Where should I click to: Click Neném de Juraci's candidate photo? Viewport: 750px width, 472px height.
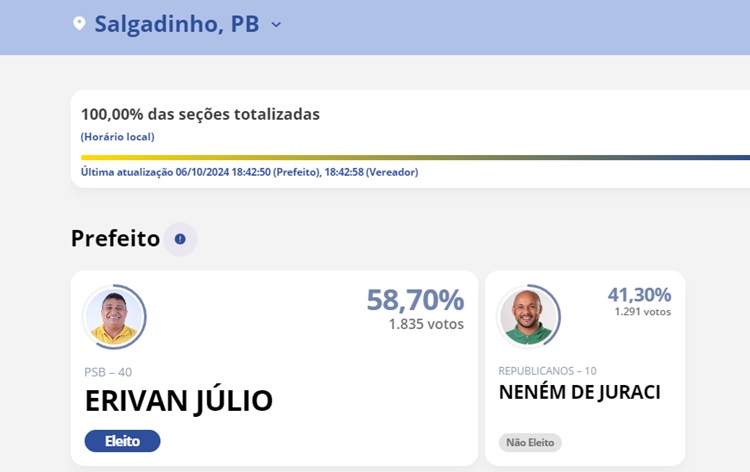pos(528,316)
